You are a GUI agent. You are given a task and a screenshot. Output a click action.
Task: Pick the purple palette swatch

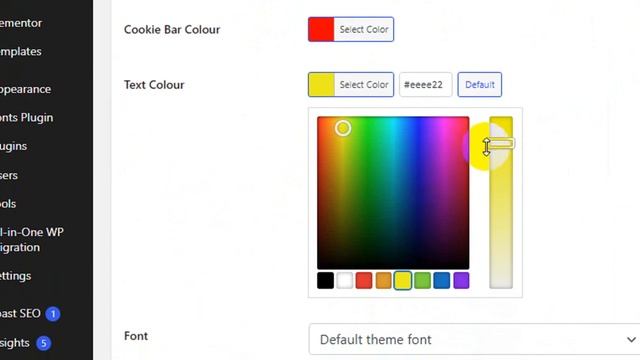point(461,280)
